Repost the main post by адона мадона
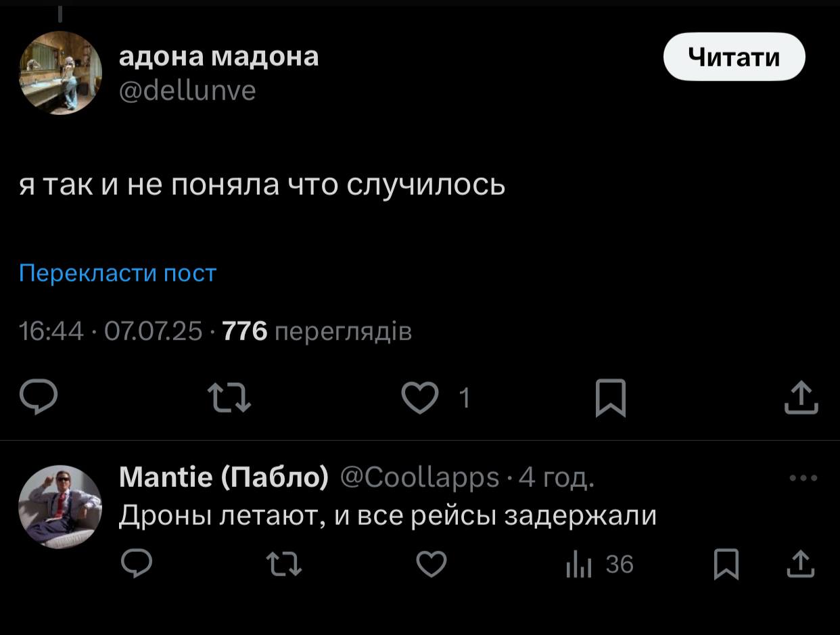 229,397
